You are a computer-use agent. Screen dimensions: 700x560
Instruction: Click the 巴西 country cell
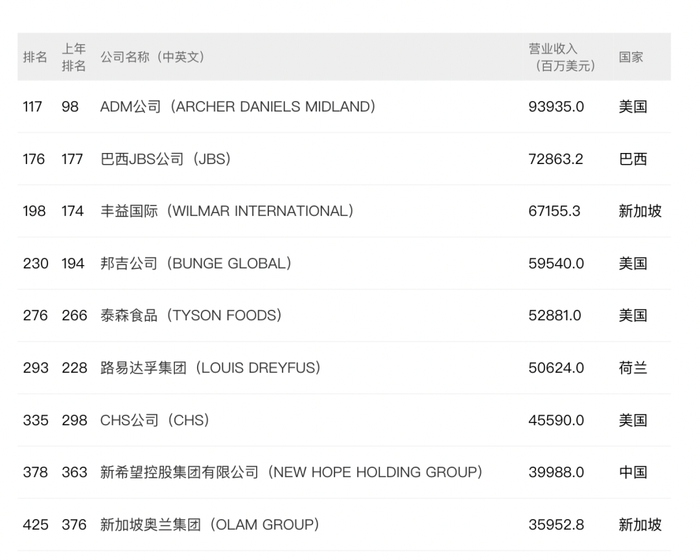633,159
